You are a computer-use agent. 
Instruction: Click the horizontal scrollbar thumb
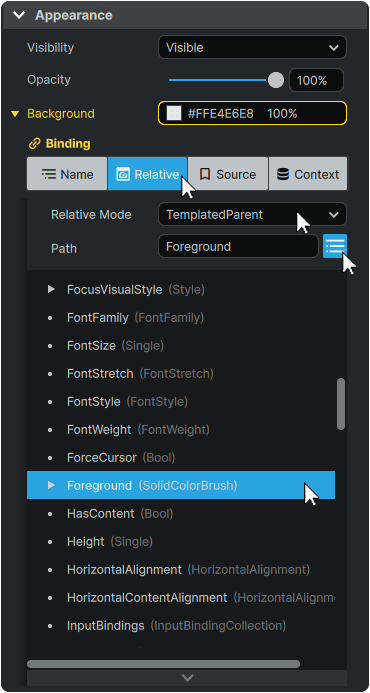163,664
